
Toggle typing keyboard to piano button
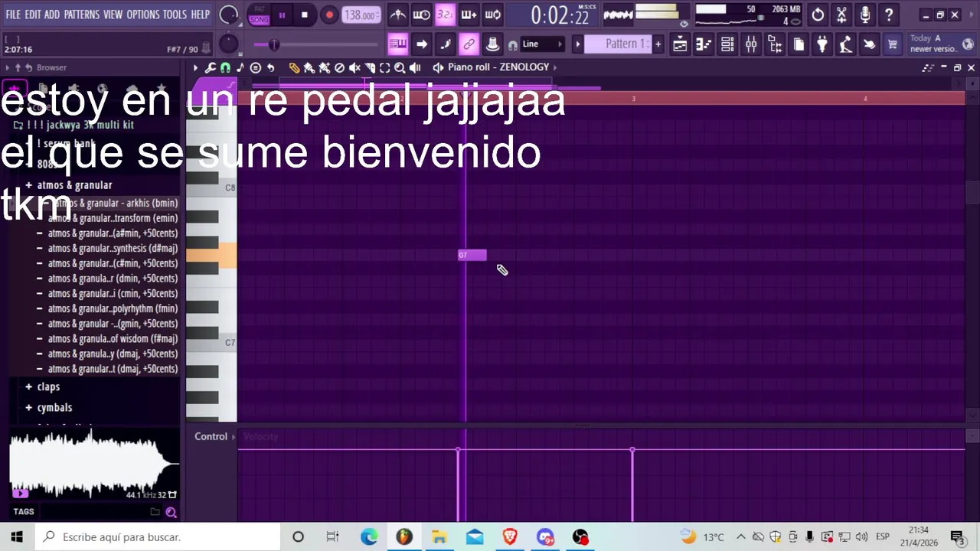pyautogui.click(x=397, y=44)
